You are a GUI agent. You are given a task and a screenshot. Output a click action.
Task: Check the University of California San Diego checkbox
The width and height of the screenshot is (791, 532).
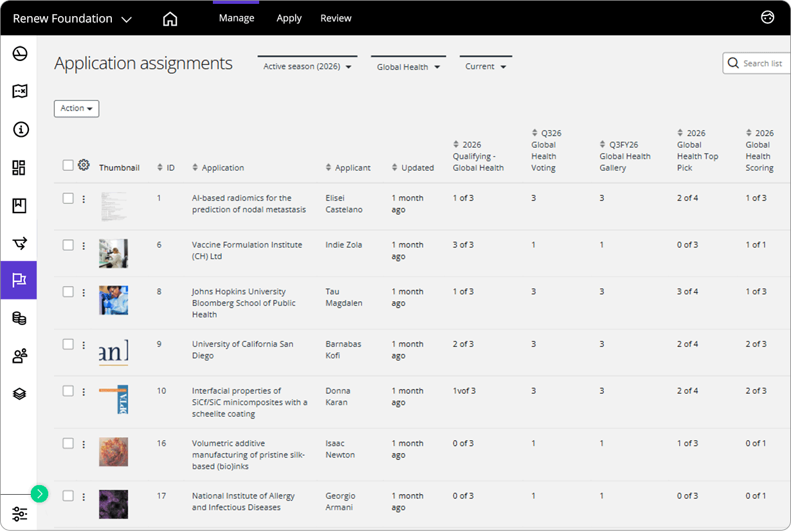[x=68, y=344]
